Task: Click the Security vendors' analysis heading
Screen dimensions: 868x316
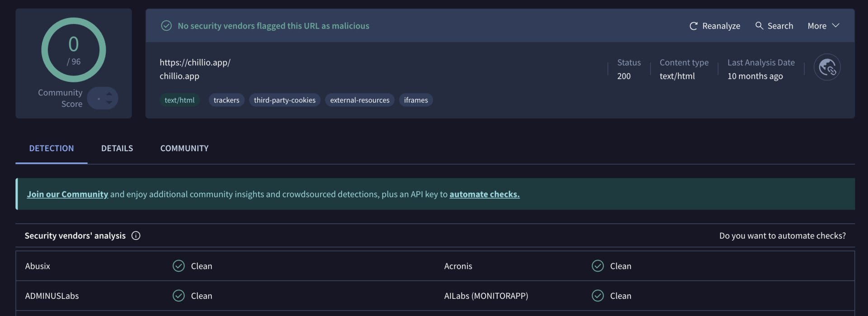Action: [x=75, y=236]
